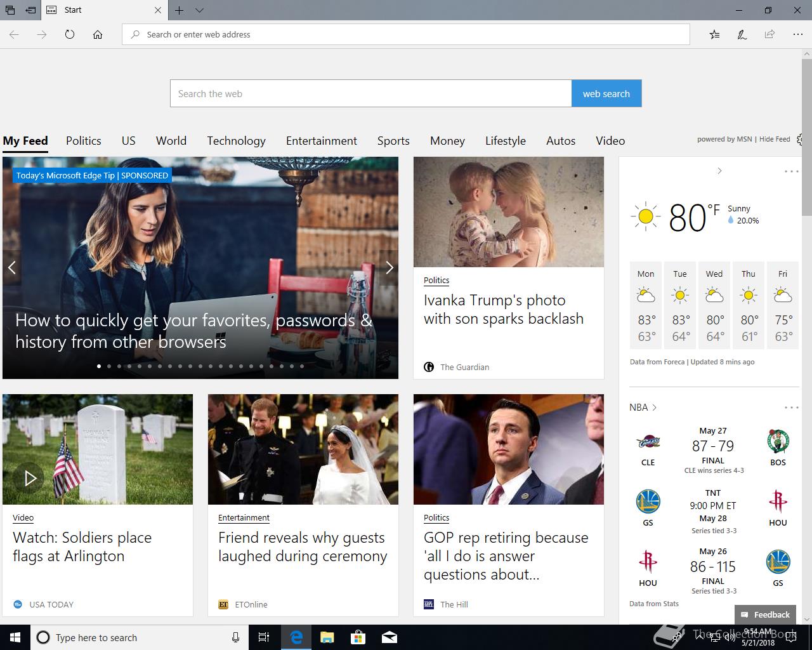Open Task View from taskbar

[264, 637]
